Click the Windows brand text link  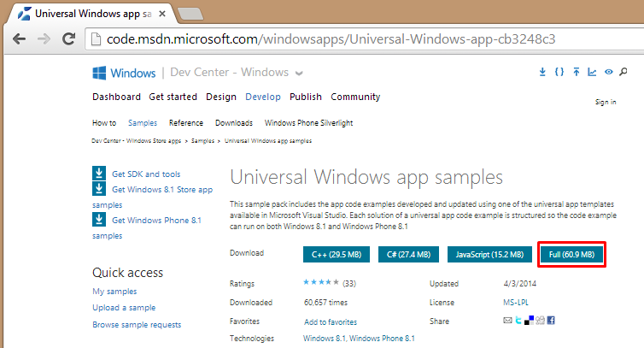pyautogui.click(x=133, y=74)
